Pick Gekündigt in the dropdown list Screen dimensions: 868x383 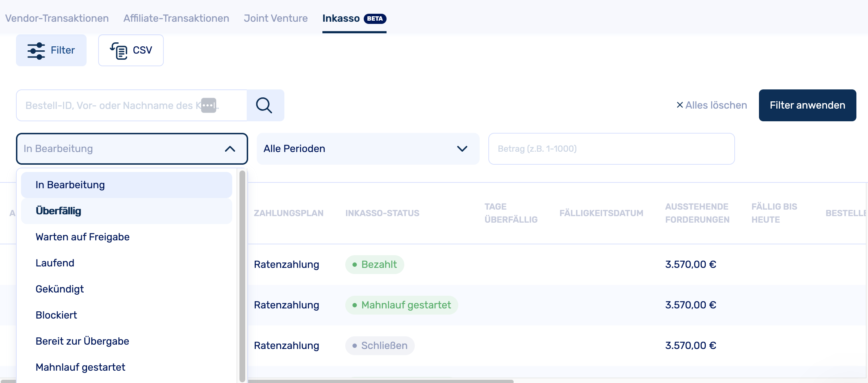click(x=60, y=289)
